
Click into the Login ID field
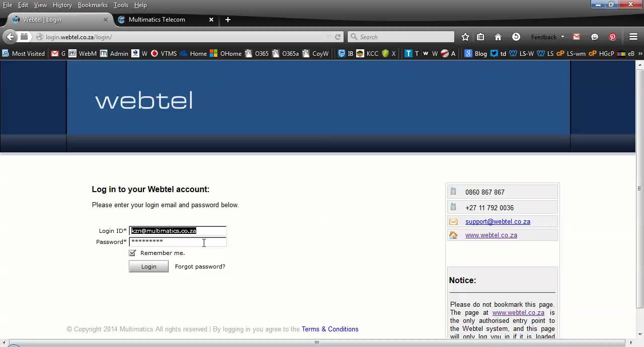(178, 231)
